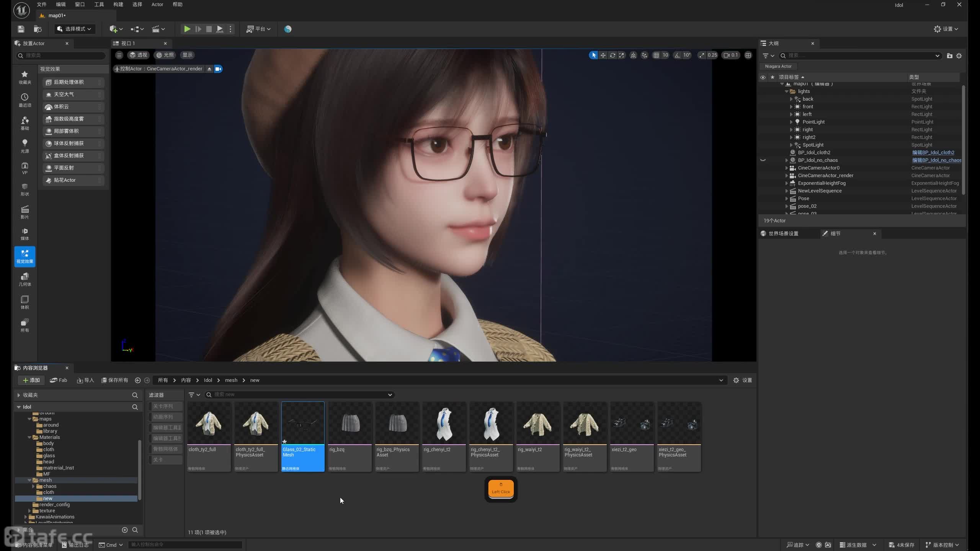Select the Shapes (形状) category
This screenshot has height=551, width=980.
(25, 189)
